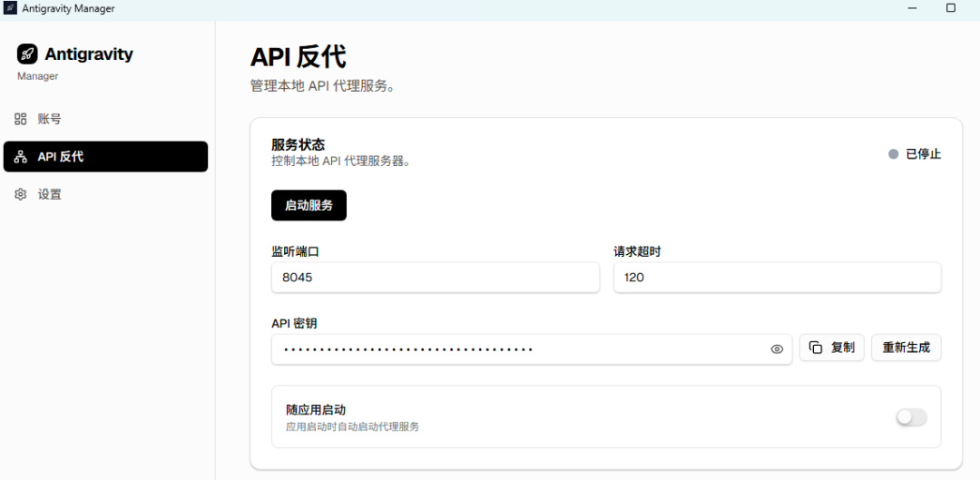Open the 账号 accounts page
Screen dimensions: 980x480
[49, 119]
